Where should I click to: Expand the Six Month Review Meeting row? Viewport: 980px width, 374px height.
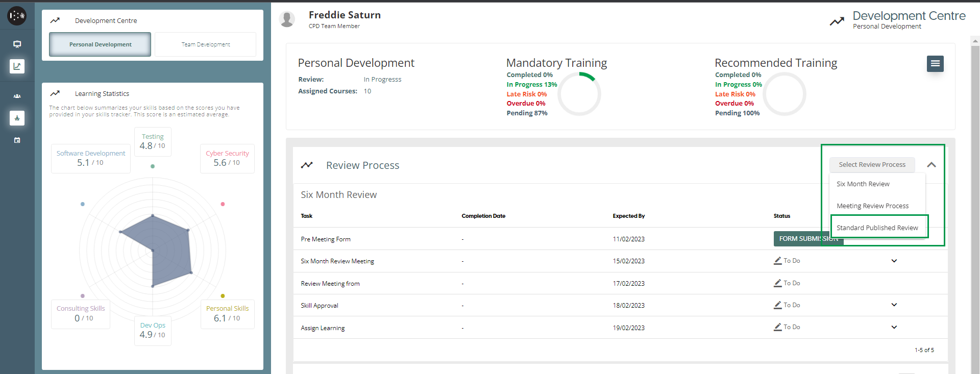(894, 261)
